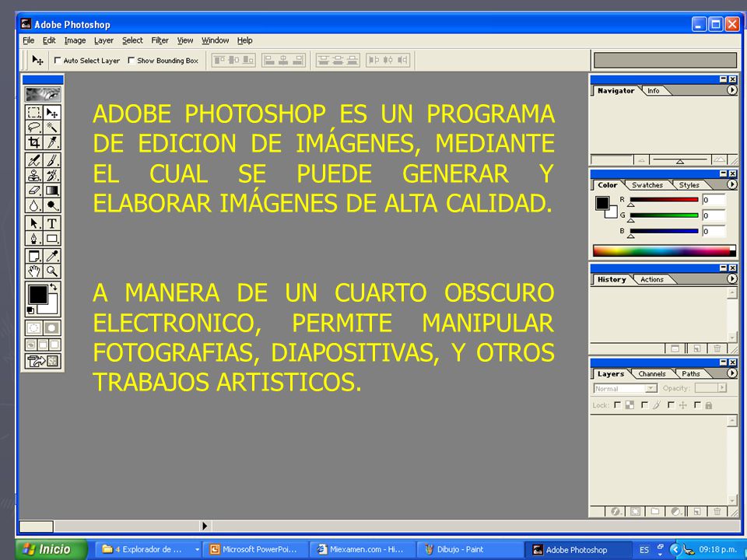This screenshot has height=560, width=747.
Task: Select the Notes tool
Action: 33,256
